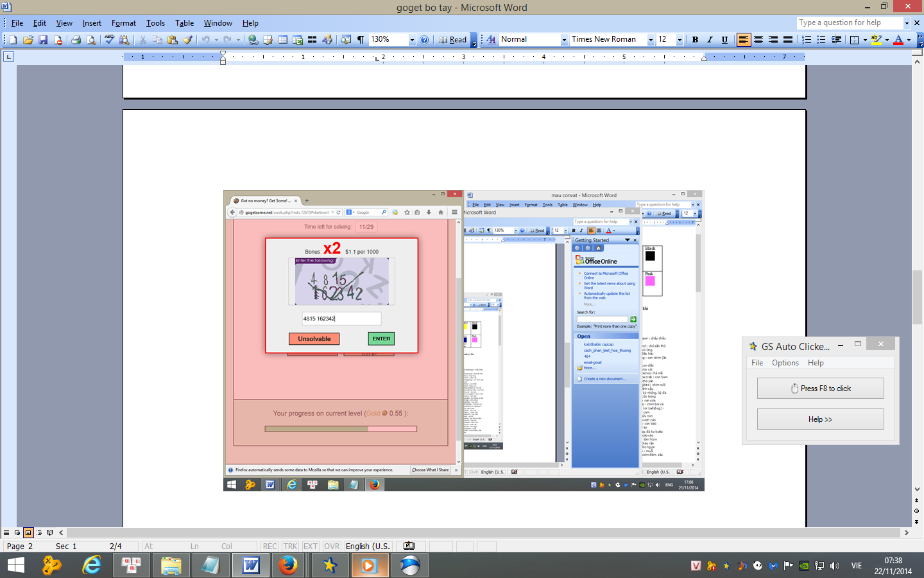The height and width of the screenshot is (578, 924).
Task: Run the spelling and grammar check
Action: coord(109,40)
